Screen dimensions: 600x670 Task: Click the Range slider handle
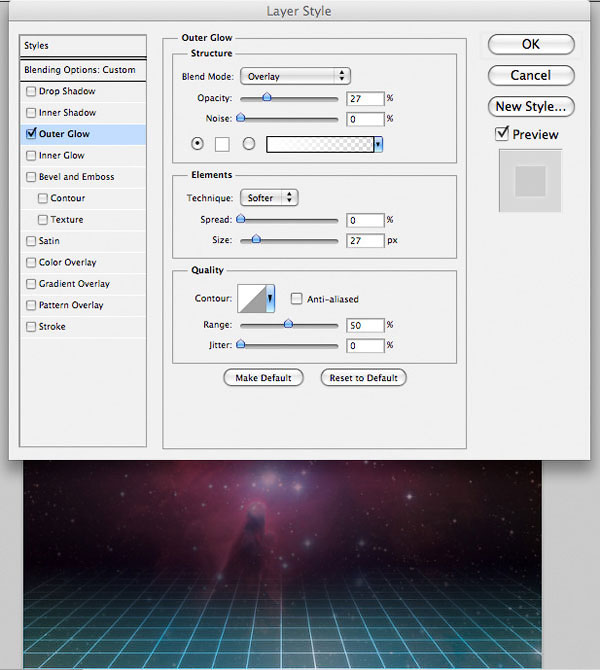(288, 323)
